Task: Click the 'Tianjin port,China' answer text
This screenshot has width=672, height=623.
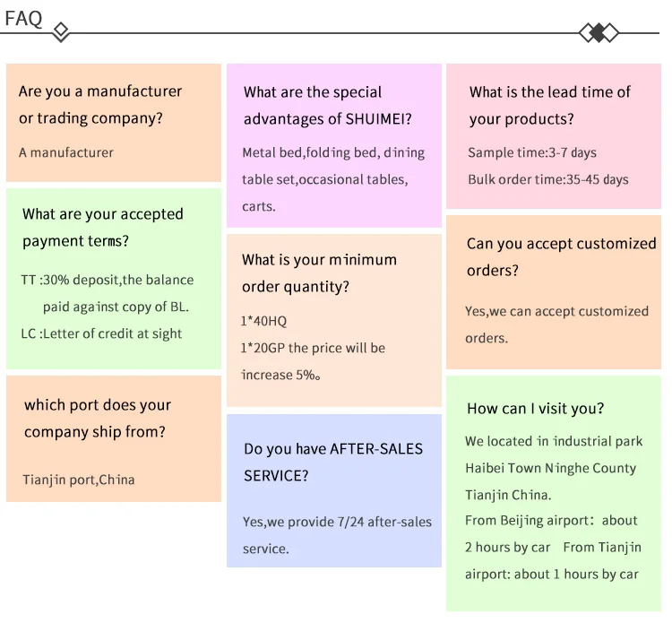Action: coord(79,480)
